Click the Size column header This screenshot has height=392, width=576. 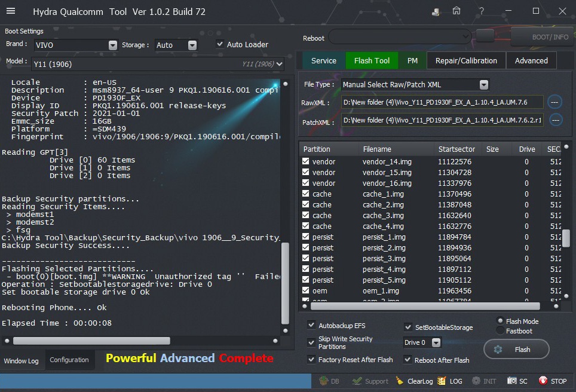pyautogui.click(x=492, y=149)
